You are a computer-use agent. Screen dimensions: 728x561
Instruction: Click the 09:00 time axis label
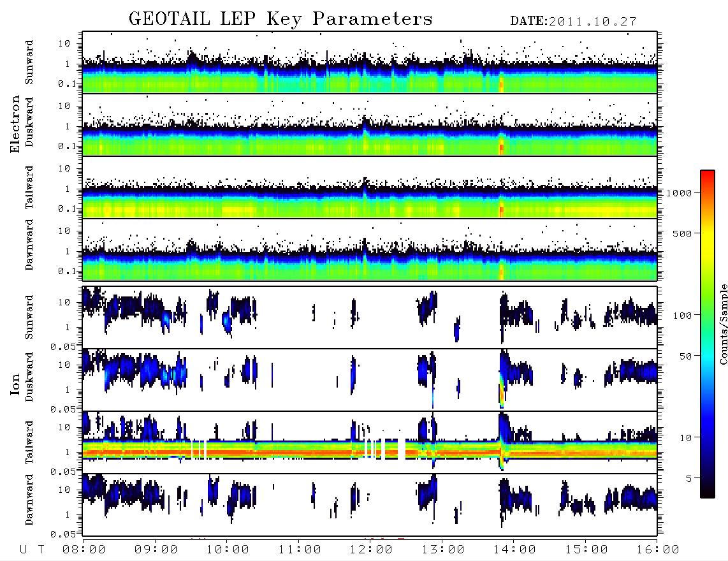pyautogui.click(x=156, y=550)
